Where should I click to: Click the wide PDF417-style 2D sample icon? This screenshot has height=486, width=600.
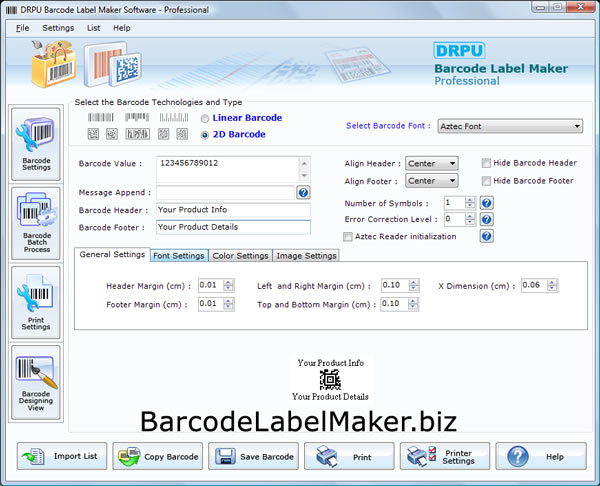137,134
